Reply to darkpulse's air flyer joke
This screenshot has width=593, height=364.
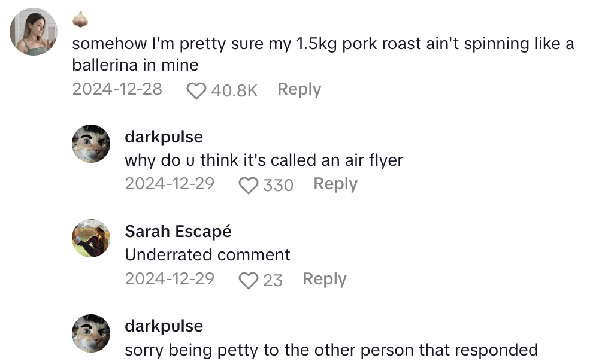tap(335, 184)
